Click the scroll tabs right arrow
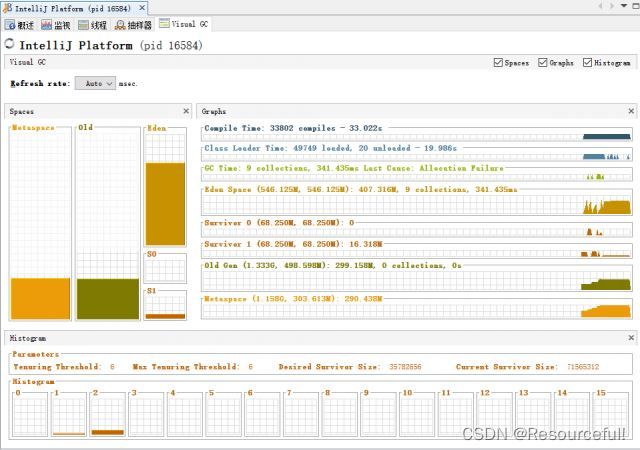This screenshot has width=640, height=450. pyautogui.click(x=611, y=6)
